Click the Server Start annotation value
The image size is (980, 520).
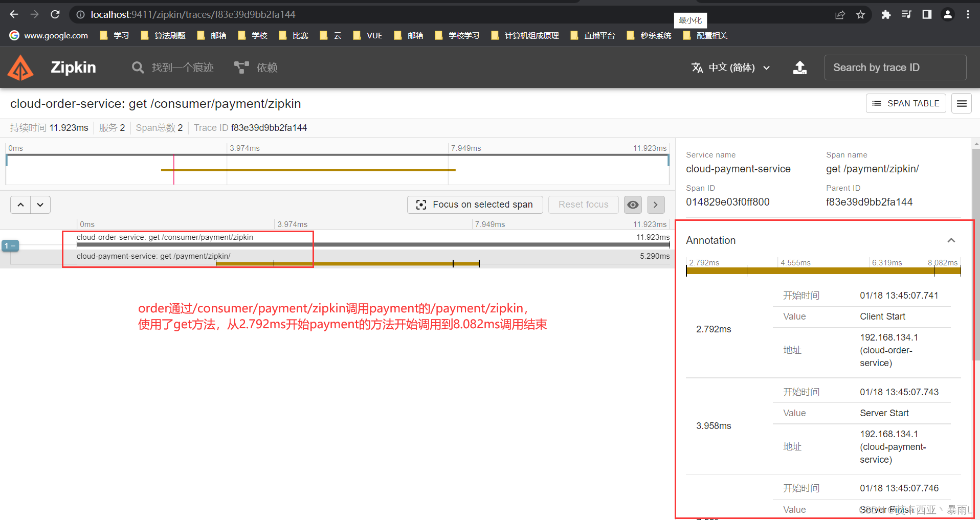pos(884,413)
